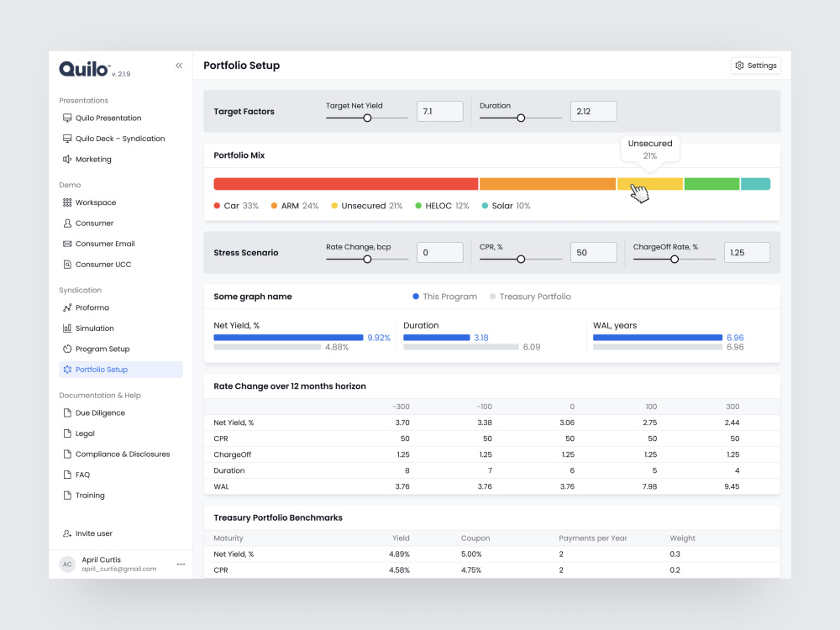Open the Compliance & Disclosures page
Viewport: 840px width, 630px height.
tap(123, 454)
